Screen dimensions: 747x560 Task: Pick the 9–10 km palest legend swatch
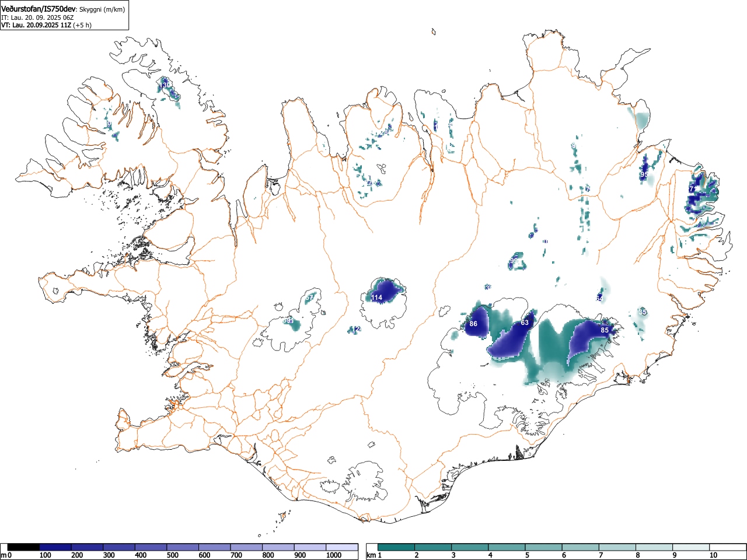pos(691,547)
